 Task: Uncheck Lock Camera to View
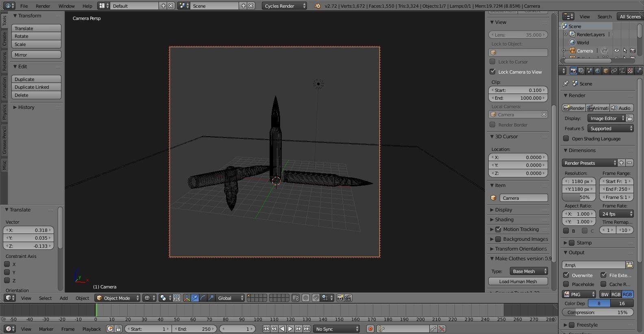[x=492, y=72]
